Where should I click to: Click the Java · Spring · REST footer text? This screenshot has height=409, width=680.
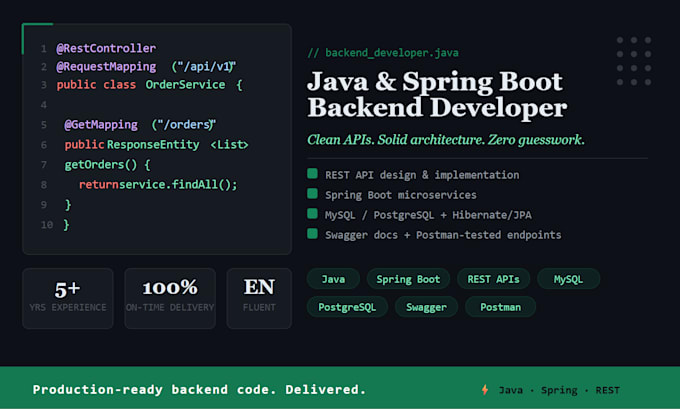click(559, 390)
